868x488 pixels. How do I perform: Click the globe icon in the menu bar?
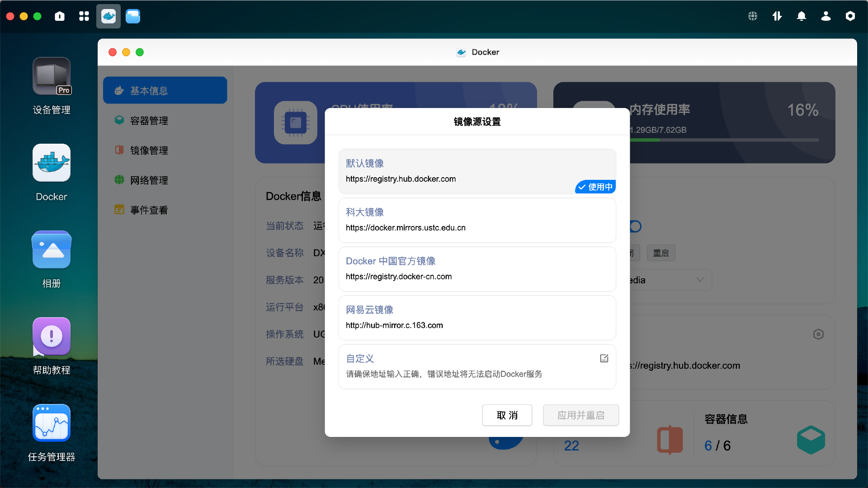pyautogui.click(x=752, y=16)
